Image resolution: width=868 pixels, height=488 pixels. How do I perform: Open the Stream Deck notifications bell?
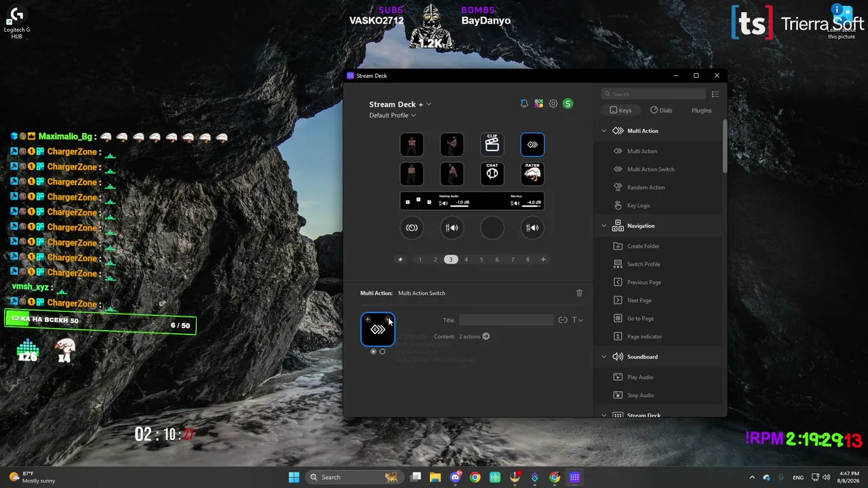click(x=524, y=104)
